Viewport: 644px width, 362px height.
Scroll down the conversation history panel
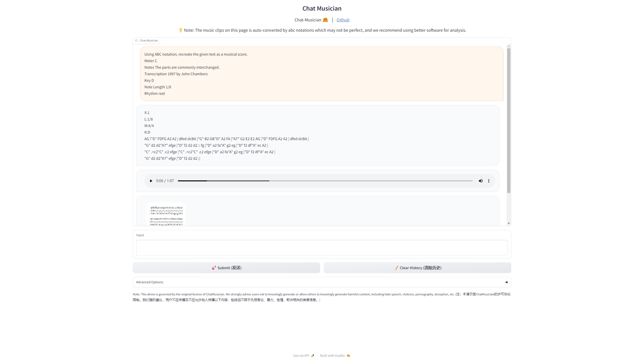(x=508, y=223)
